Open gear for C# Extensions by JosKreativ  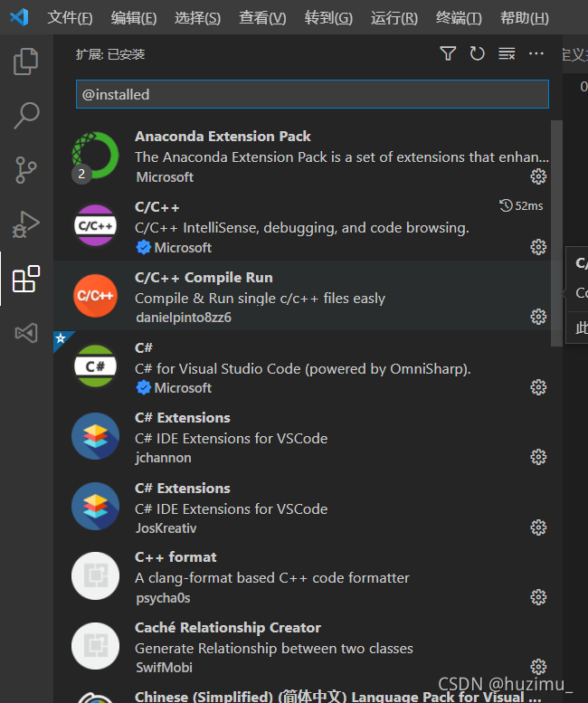tap(538, 527)
